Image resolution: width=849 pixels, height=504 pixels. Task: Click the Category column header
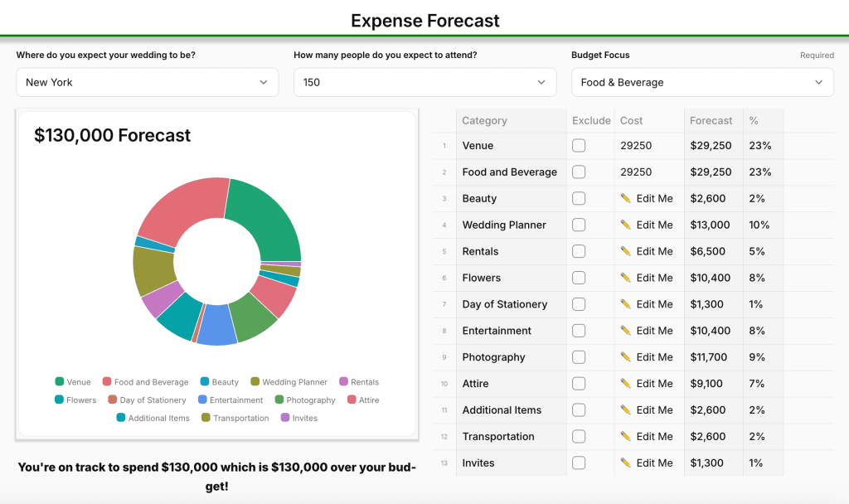(484, 120)
